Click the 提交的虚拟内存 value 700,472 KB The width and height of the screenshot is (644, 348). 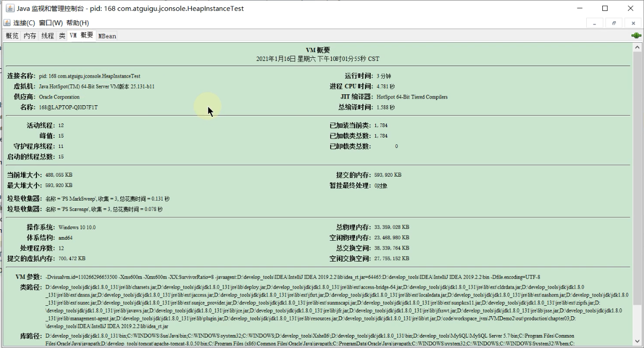(x=71, y=258)
